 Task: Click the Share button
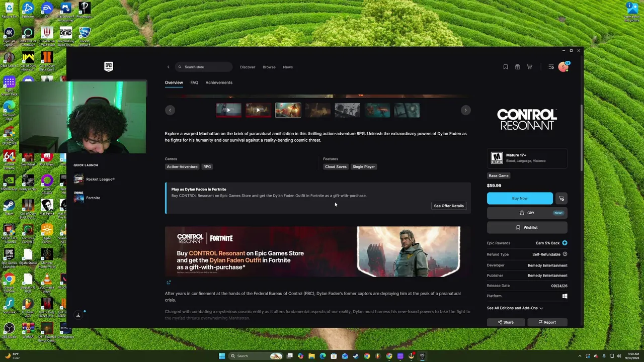(506, 322)
